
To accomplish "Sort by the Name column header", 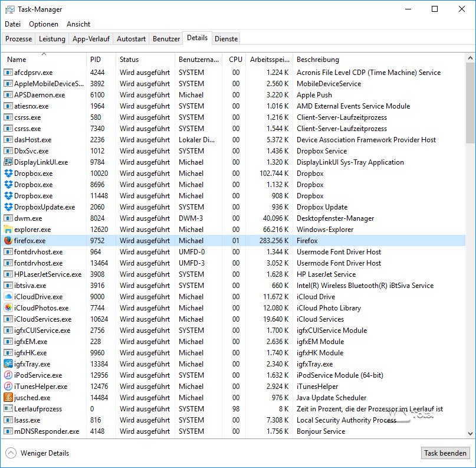I will (x=44, y=60).
